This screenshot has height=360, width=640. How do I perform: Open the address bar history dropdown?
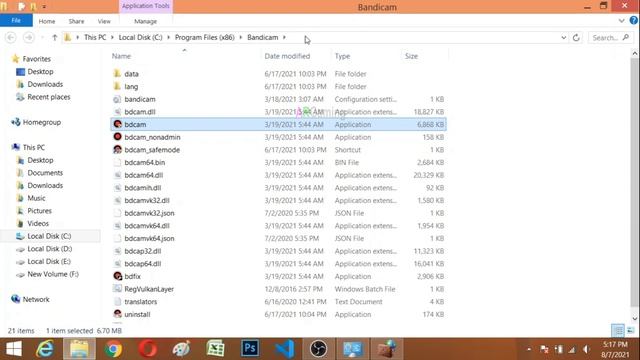pos(563,38)
